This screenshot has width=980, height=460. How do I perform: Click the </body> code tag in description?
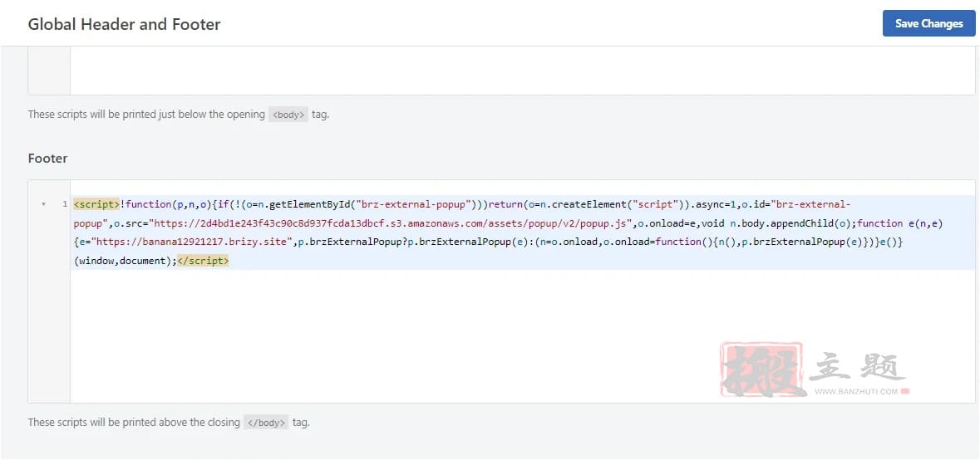[266, 423]
